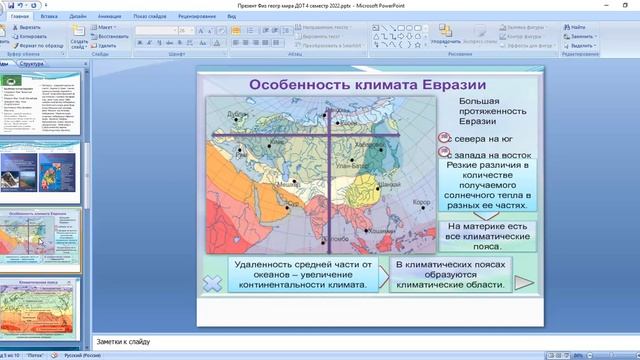Image resolution: width=640 pixels, height=360 pixels.
Task: Expand the Макет layout dropdown
Action: (x=103, y=27)
